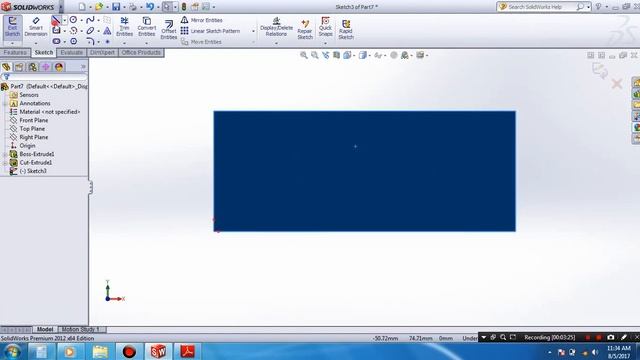Click the Undo icon
This screenshot has width=640, height=360.
pyautogui.click(x=150, y=7)
